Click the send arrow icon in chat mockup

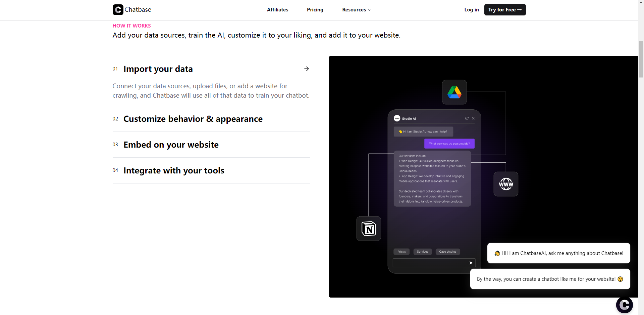coord(471,263)
